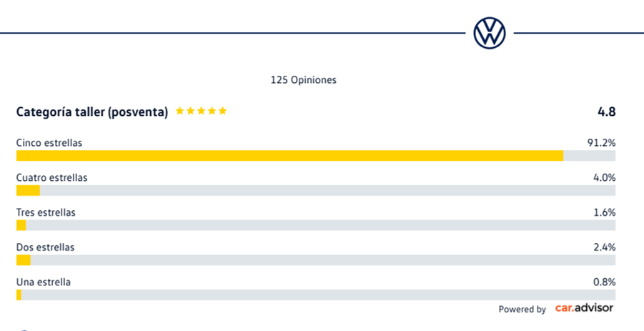The width and height of the screenshot is (644, 331).
Task: Click the third yellow rating star
Action: 202,111
